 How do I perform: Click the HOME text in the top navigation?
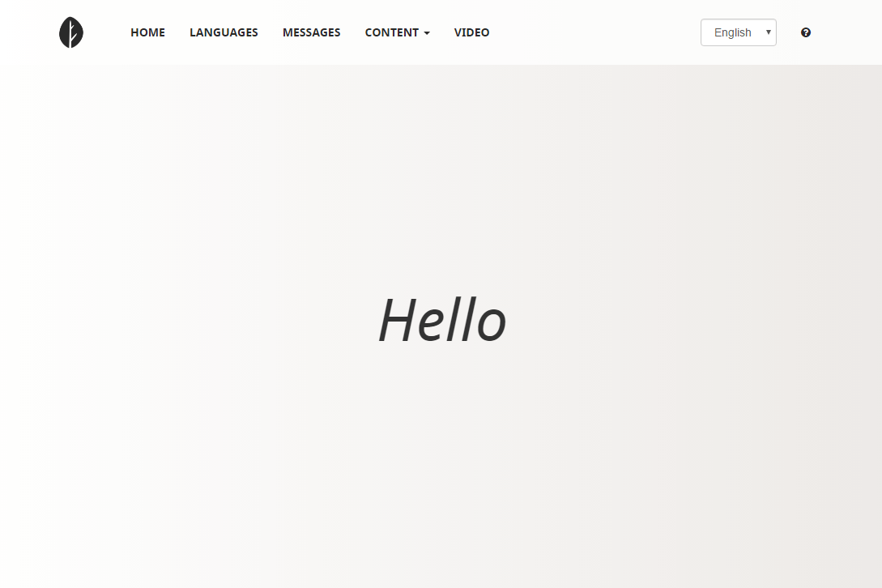147,32
